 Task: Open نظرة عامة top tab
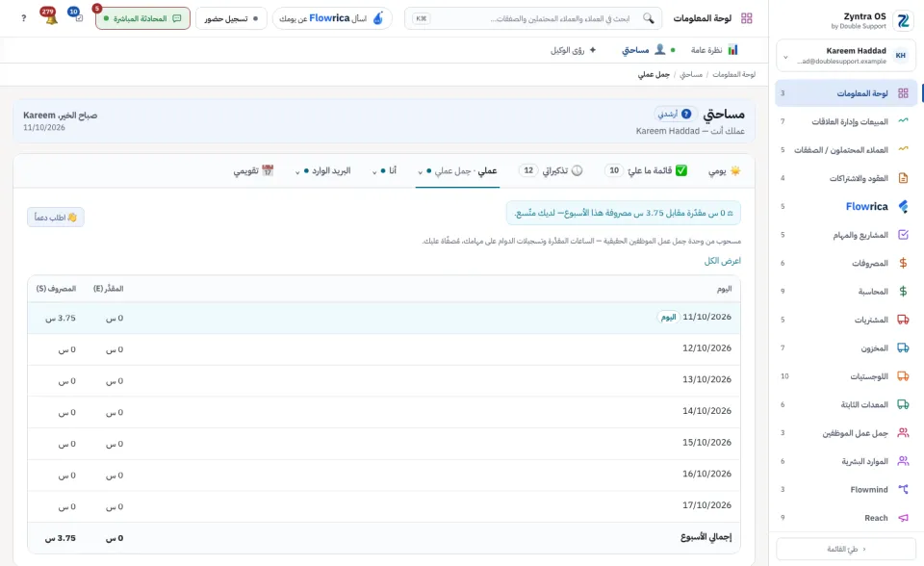coord(714,50)
